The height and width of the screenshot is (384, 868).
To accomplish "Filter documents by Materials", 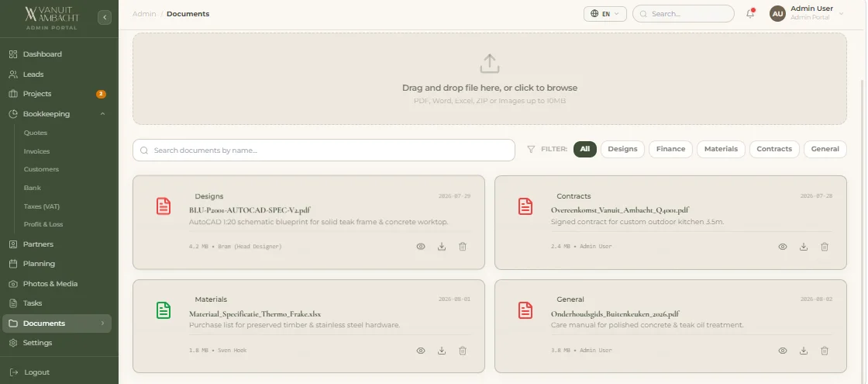I will click(x=721, y=149).
